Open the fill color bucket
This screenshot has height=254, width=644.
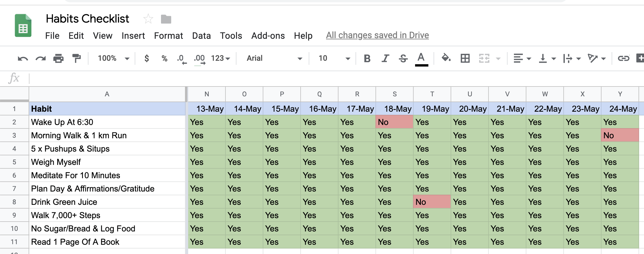click(x=446, y=58)
